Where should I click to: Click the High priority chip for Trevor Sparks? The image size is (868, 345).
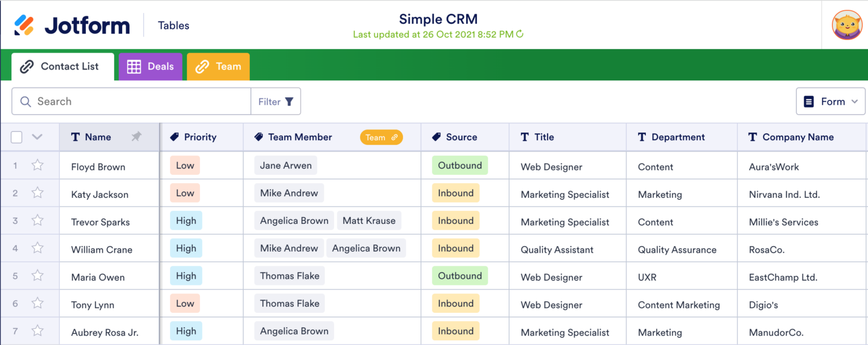pos(186,221)
